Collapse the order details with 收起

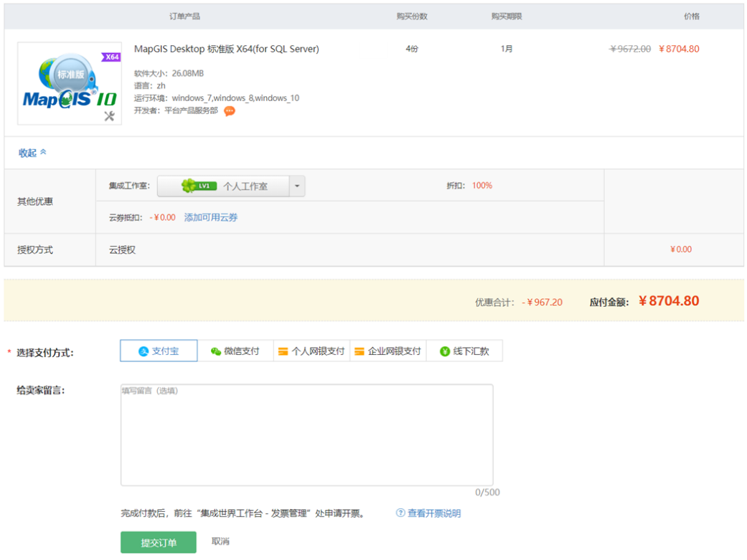tap(32, 153)
